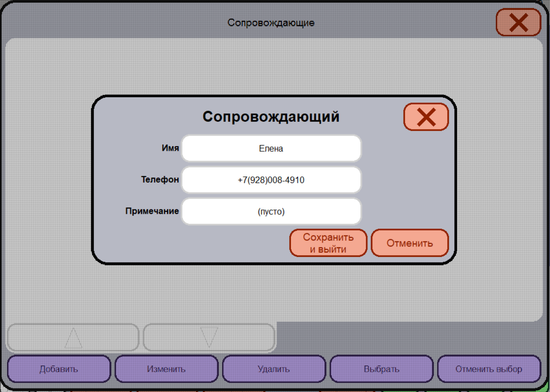Close the Сопровождающие window with the X icon
This screenshot has height=392, width=550.
[x=518, y=22]
